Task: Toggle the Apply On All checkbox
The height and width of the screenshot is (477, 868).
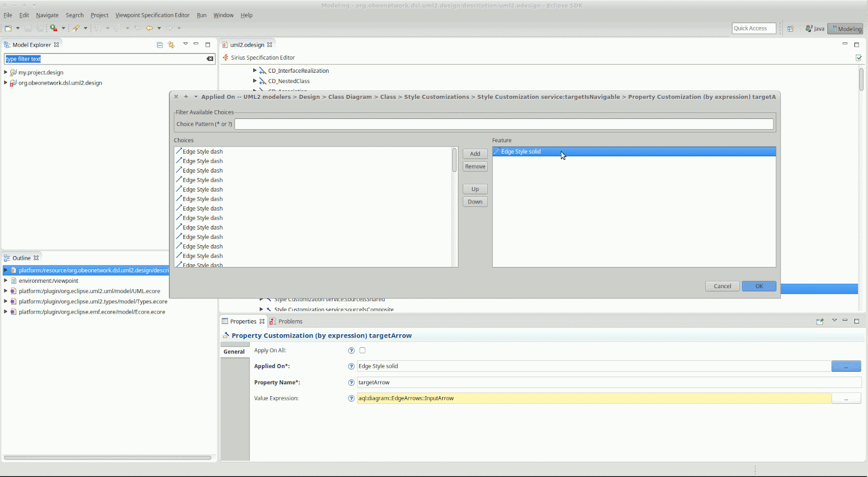Action: click(x=362, y=351)
